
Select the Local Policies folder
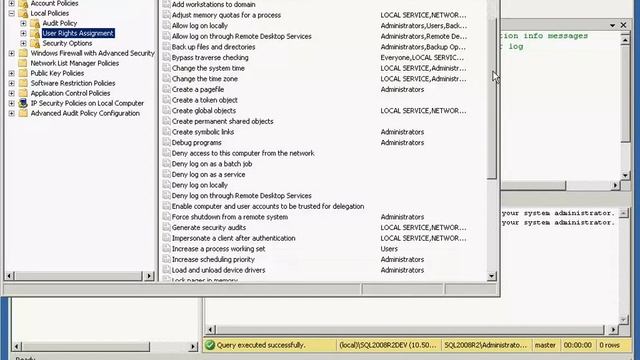pyautogui.click(x=49, y=13)
